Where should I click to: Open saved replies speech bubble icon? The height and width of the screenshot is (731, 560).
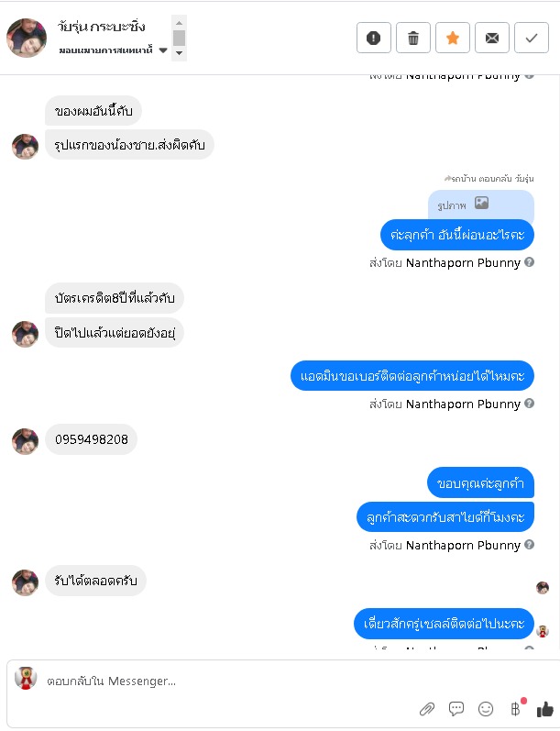pos(456,709)
